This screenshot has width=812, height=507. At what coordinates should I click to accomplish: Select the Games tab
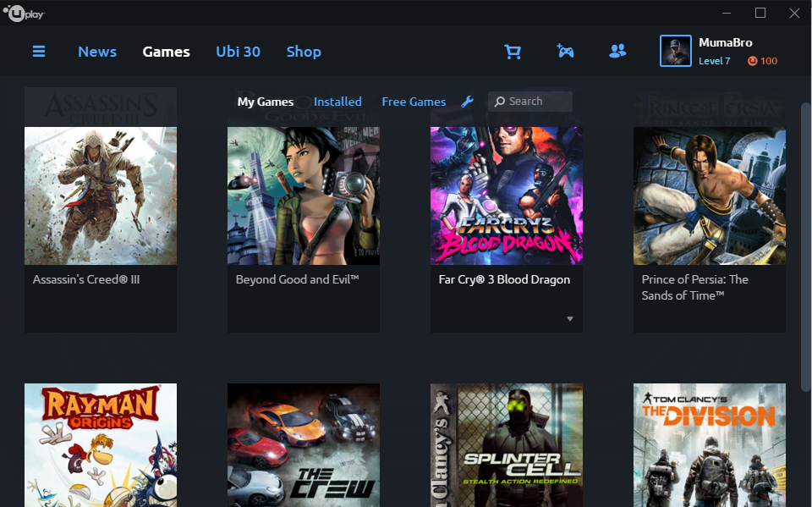(x=167, y=52)
